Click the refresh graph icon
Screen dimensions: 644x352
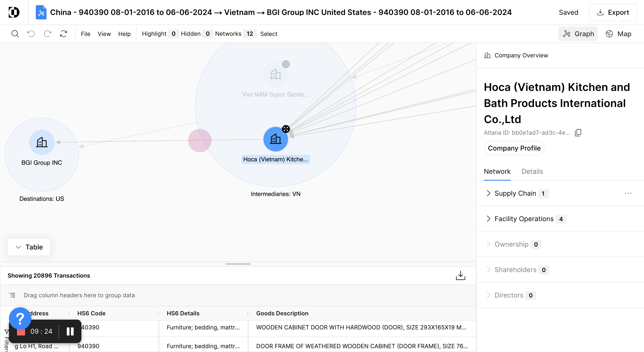point(64,34)
